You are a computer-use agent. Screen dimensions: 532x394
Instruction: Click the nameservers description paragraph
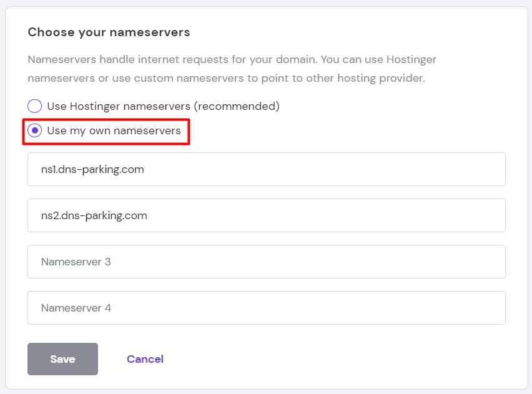click(232, 69)
